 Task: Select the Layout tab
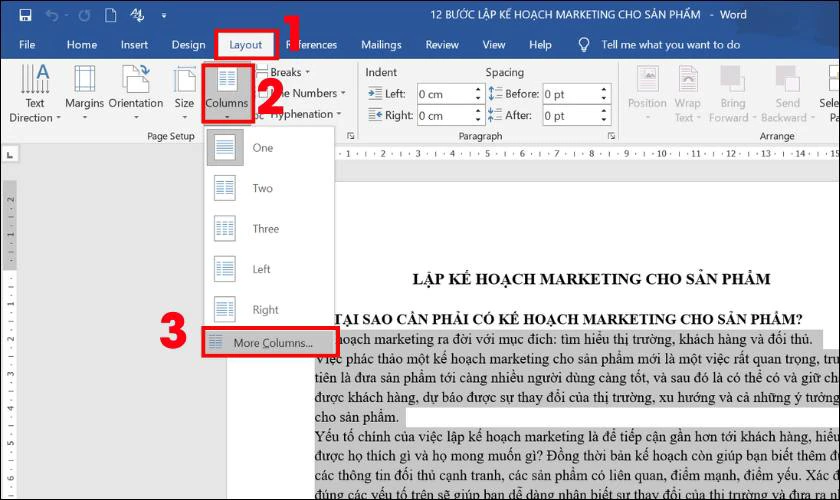pos(246,45)
